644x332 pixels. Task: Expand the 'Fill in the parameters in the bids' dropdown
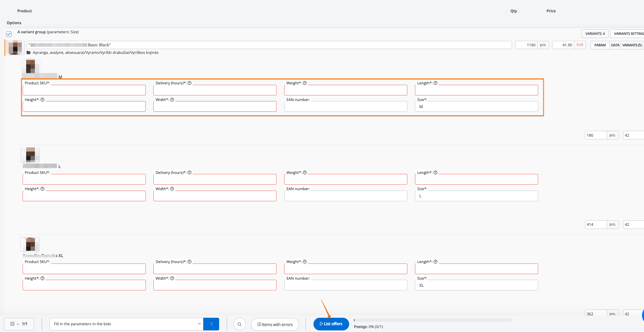click(126, 324)
